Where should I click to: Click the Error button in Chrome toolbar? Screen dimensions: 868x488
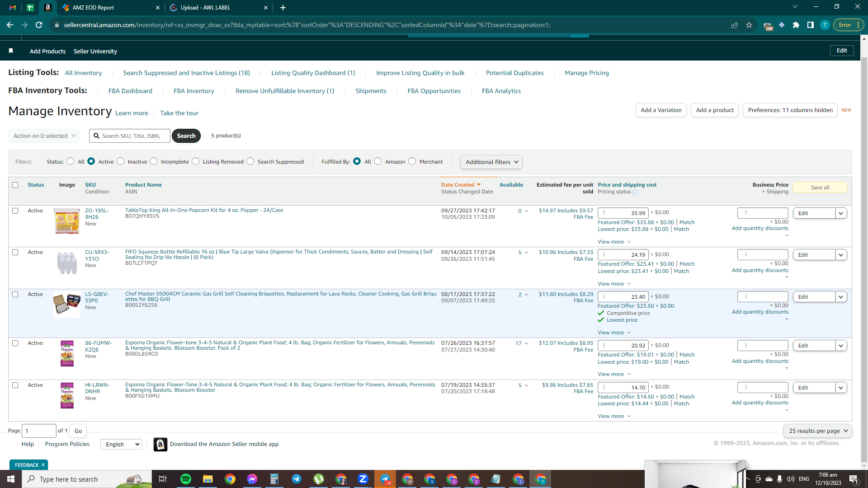pos(849,25)
